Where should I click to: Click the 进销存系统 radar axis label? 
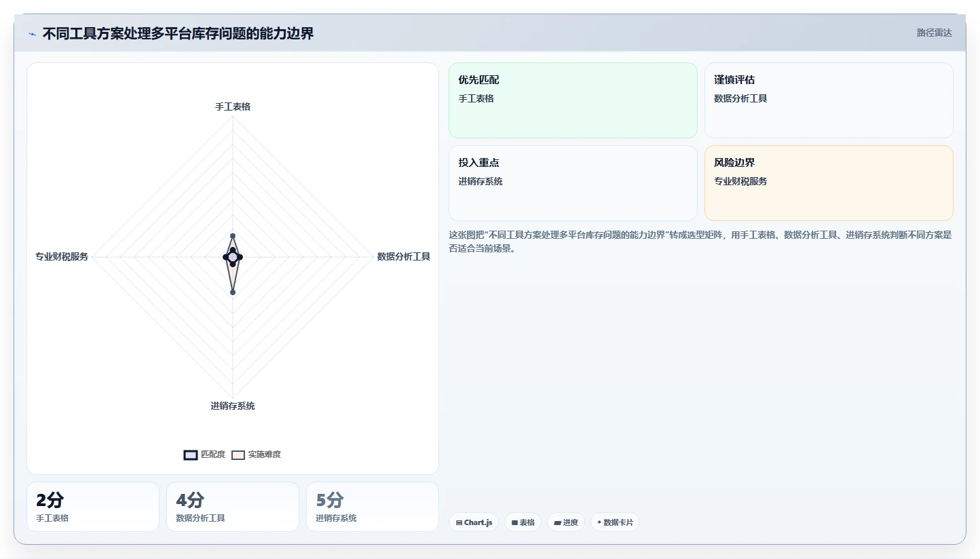point(233,406)
